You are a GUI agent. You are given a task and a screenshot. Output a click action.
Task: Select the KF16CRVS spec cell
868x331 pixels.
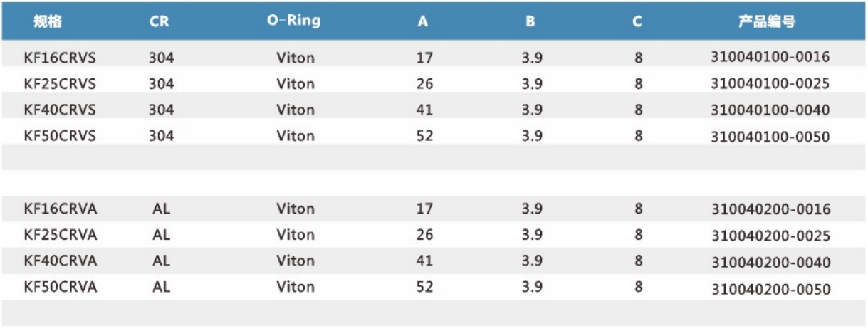tap(60, 58)
